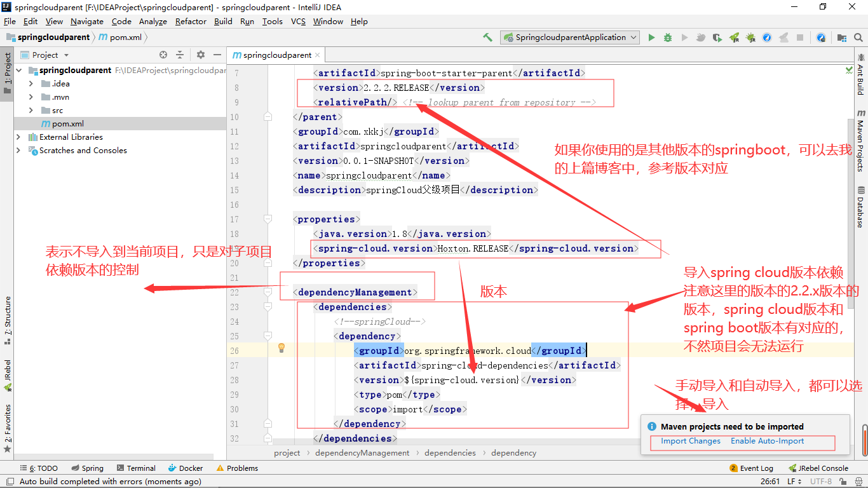Toggle the JRebel side tab

7,376
